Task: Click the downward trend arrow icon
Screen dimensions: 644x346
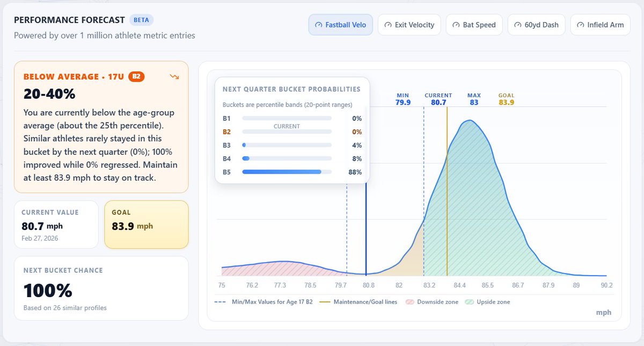Action: [174, 77]
